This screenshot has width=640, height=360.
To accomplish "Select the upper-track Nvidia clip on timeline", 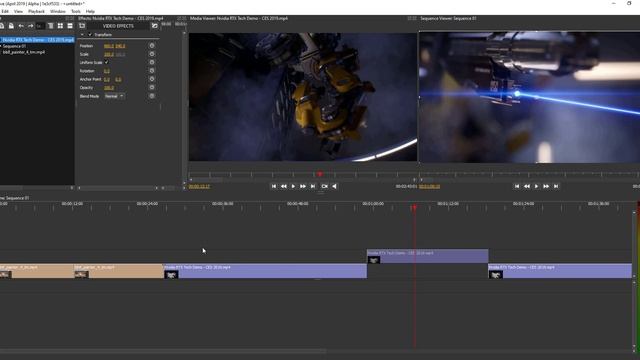I will pyautogui.click(x=427, y=256).
